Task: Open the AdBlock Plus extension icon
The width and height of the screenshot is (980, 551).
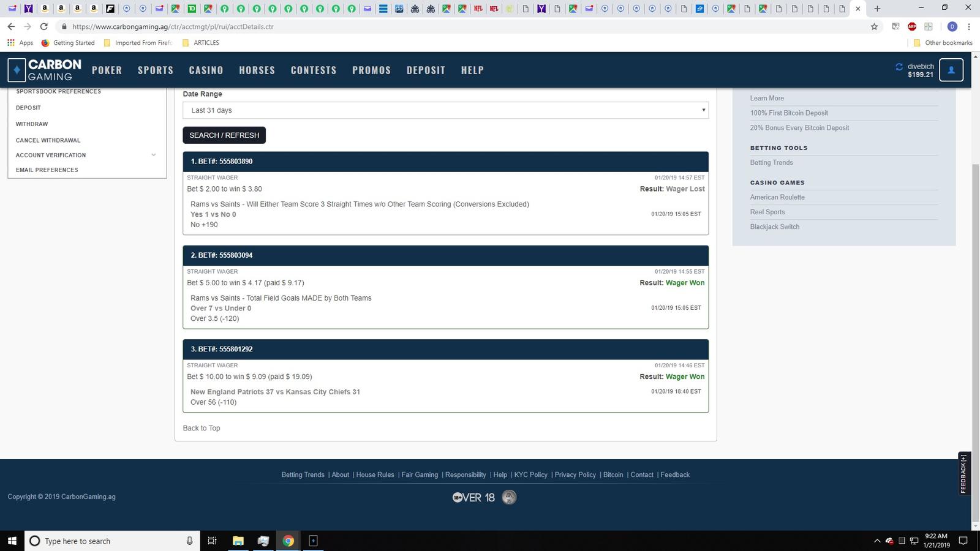Action: [x=912, y=26]
